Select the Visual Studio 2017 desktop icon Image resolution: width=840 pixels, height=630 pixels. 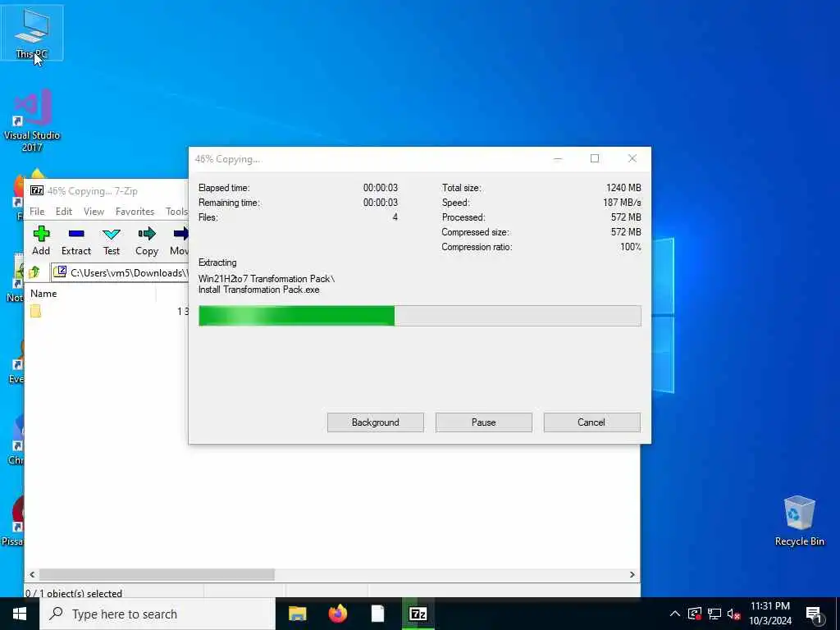[x=32, y=120]
